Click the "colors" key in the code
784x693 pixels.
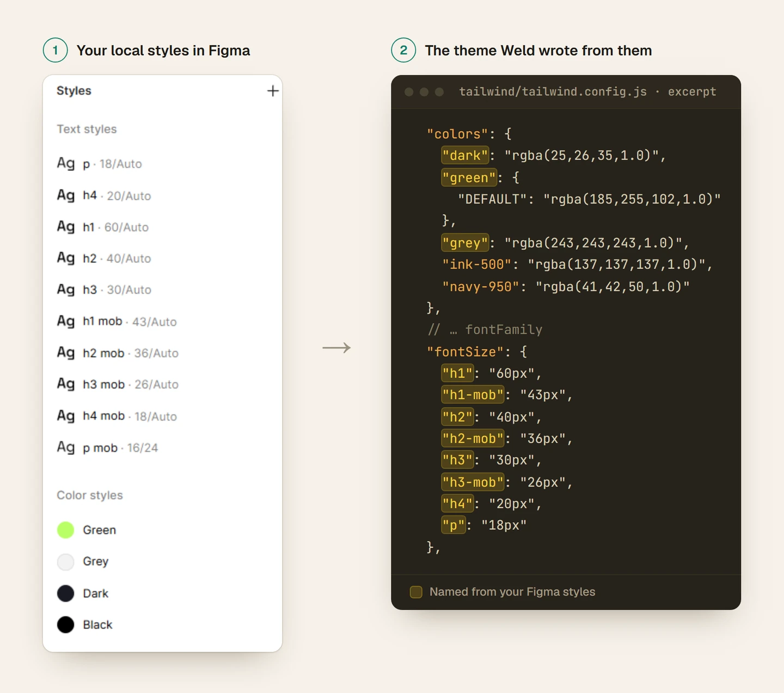click(x=457, y=134)
